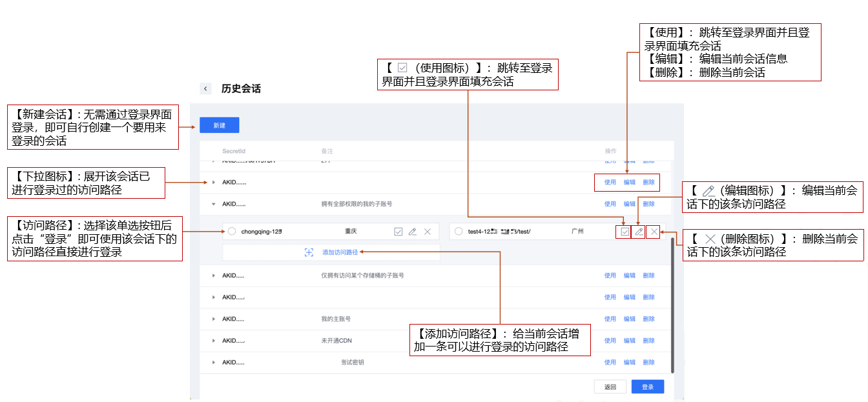
Task: Click the chongqing-12 path name text
Action: (262, 231)
